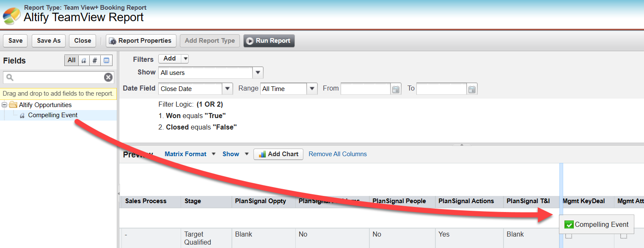Click the To date input field

[x=441, y=89]
